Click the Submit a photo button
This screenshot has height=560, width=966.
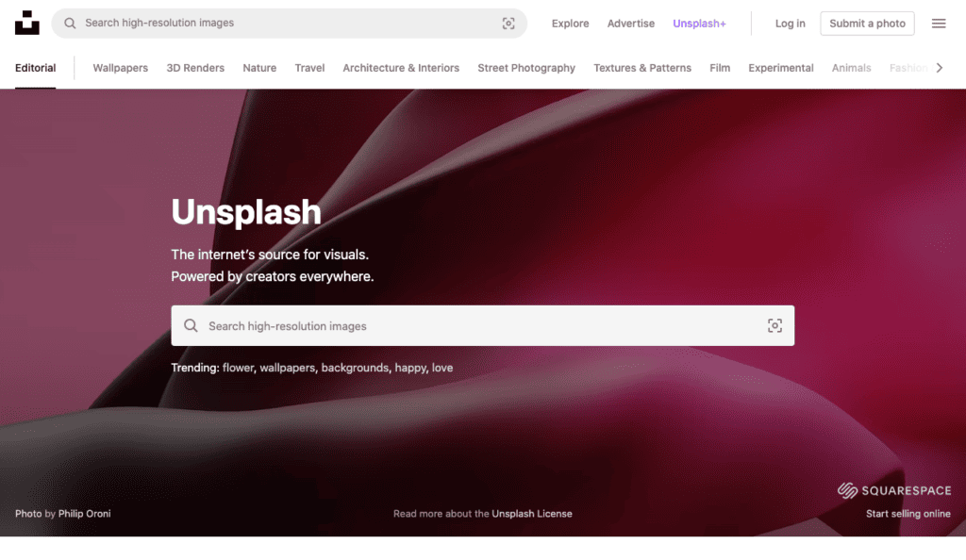(x=867, y=24)
